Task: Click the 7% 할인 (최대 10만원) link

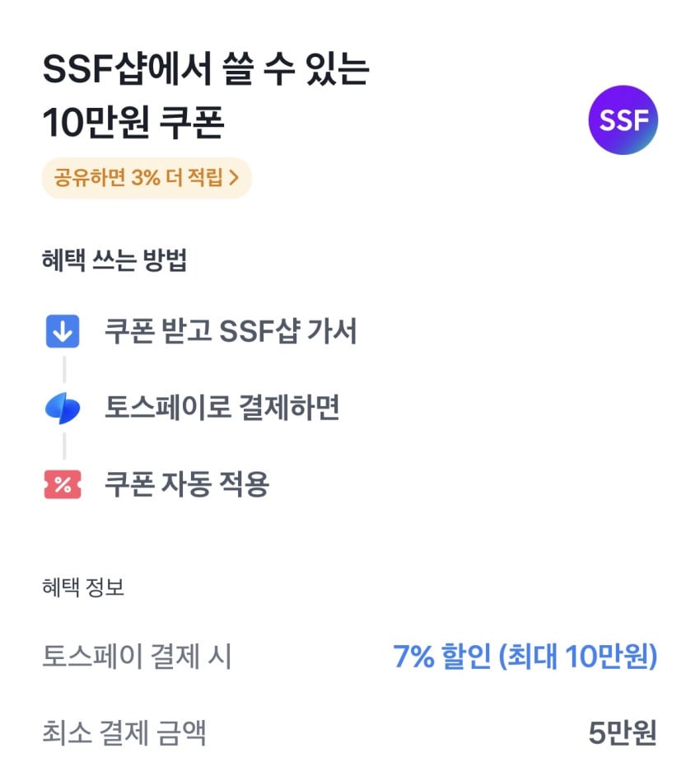Action: [x=525, y=657]
